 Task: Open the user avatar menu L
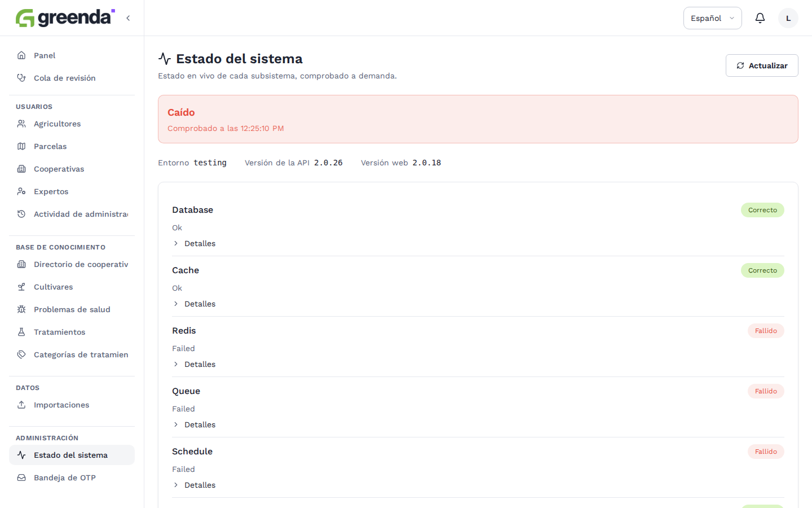788,18
